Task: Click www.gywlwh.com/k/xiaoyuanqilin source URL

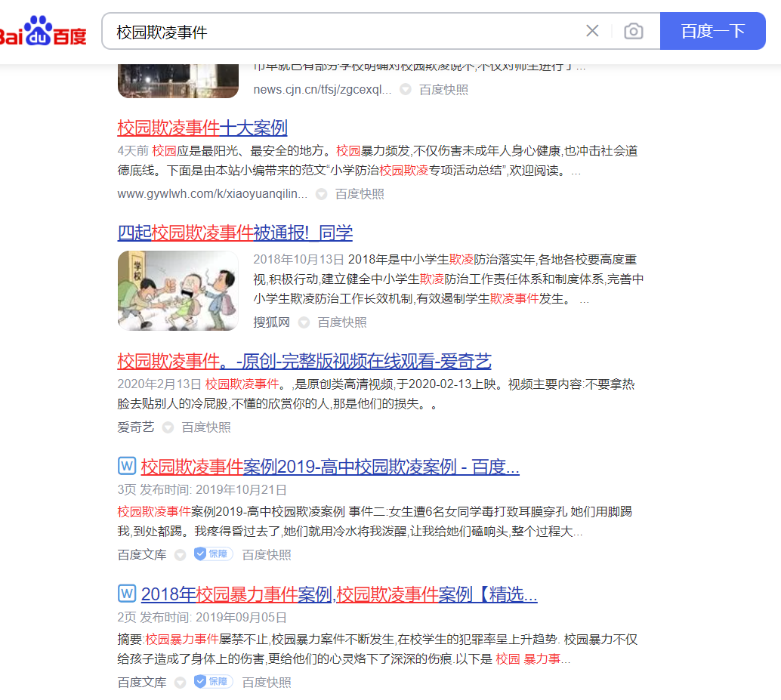Action: click(x=212, y=194)
